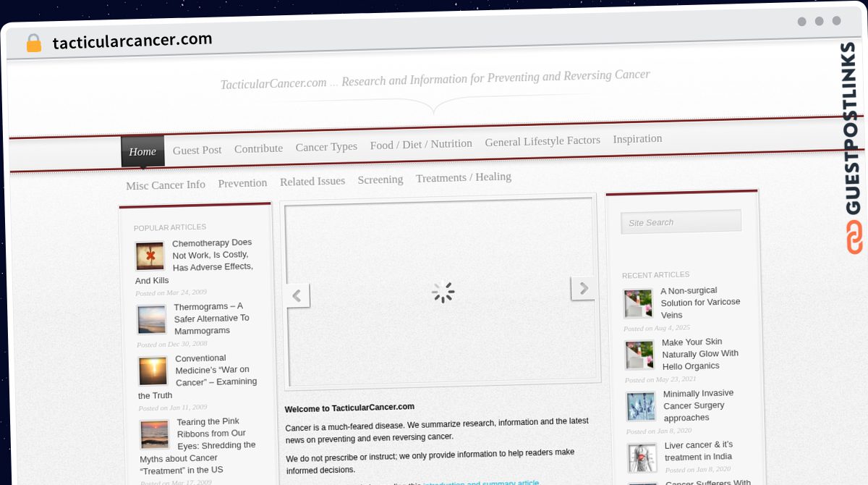This screenshot has width=868, height=485.
Task: Open the Related Issues menu item
Action: 312,181
